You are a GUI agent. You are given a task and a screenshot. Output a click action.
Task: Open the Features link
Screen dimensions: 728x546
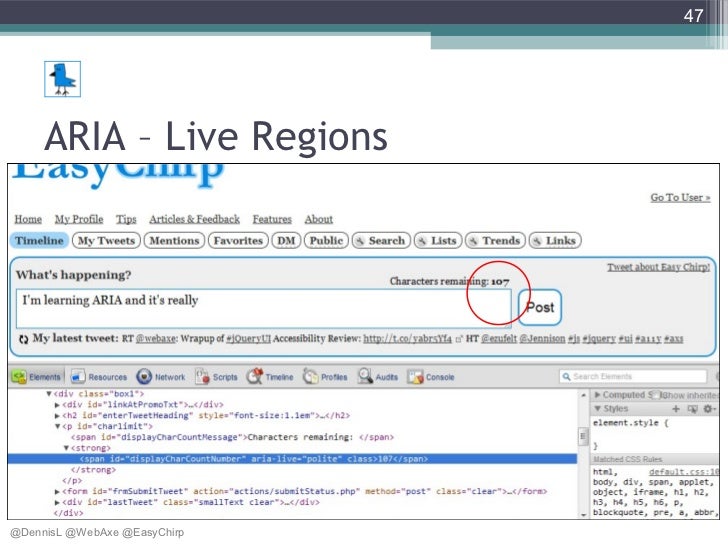point(272,219)
